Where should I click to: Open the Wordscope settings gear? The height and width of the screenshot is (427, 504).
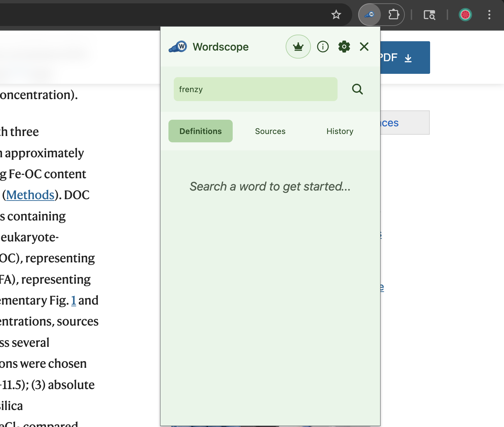[344, 47]
